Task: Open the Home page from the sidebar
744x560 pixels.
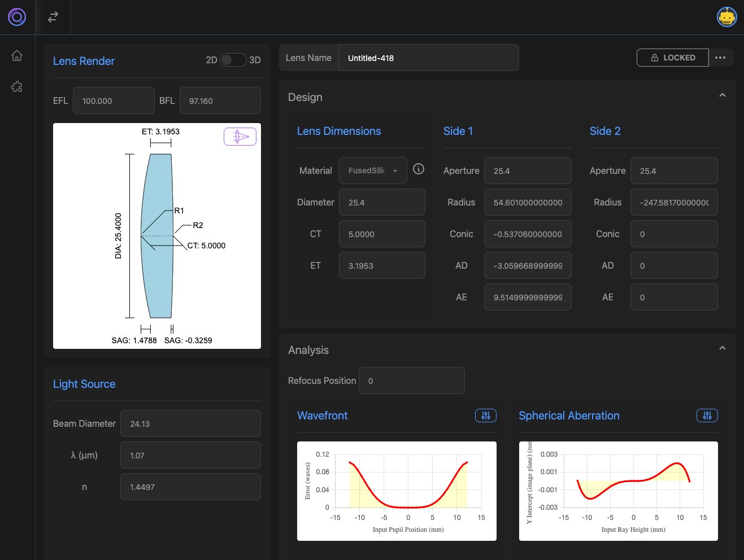Action: [17, 55]
